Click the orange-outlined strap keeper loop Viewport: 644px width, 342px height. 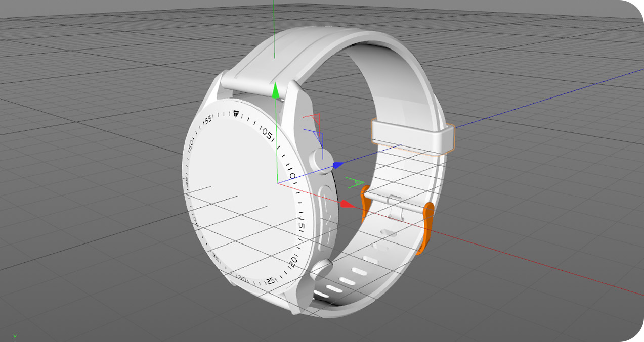point(412,135)
